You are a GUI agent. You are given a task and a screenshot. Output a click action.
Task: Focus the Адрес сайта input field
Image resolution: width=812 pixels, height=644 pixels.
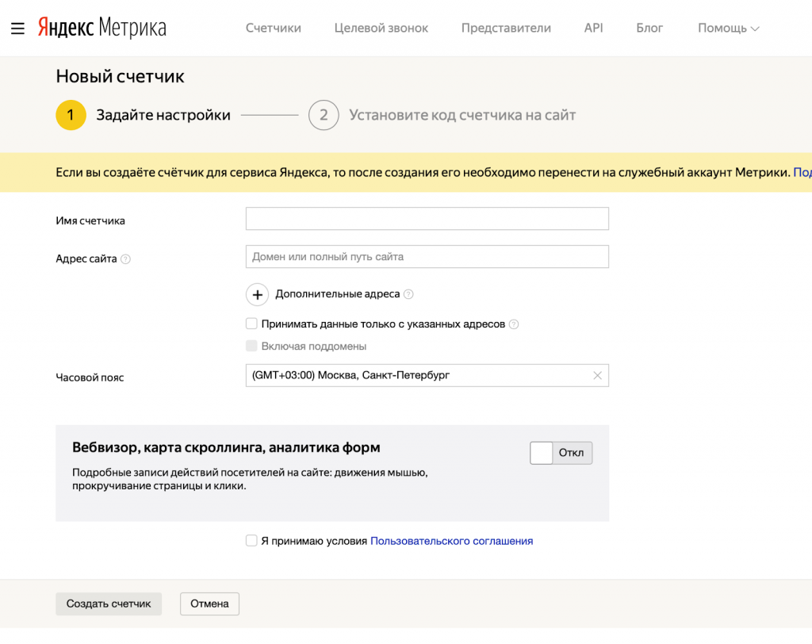427,257
